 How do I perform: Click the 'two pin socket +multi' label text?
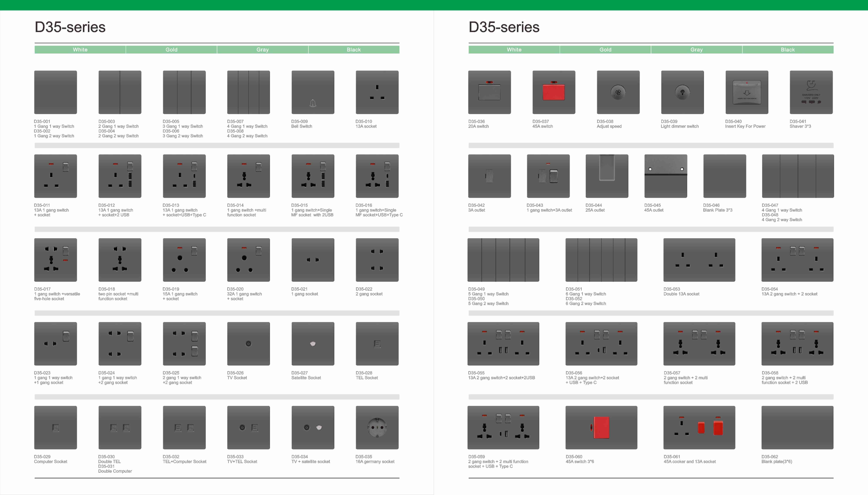118,294
